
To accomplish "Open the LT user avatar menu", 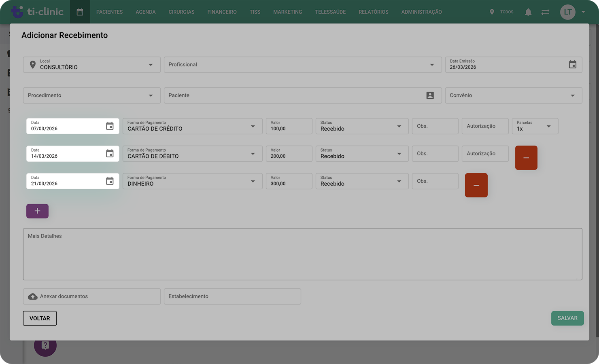I will click(567, 12).
